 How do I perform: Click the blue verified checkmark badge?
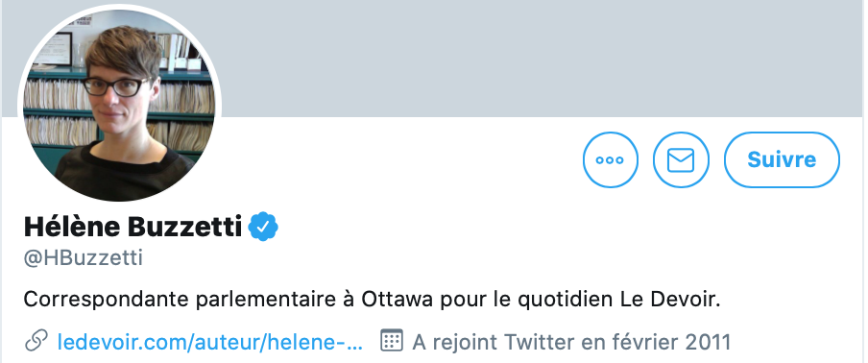click(x=263, y=227)
